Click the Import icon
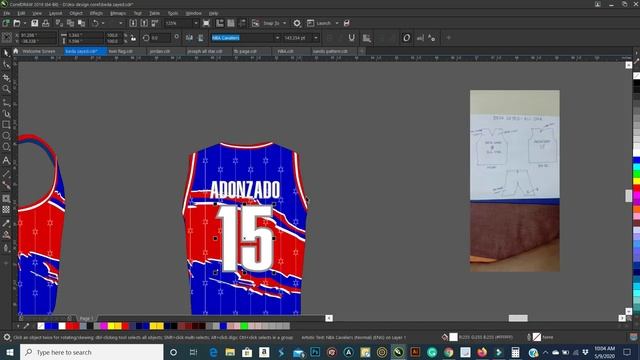Image resolution: width=640 pixels, height=360 pixels. [x=133, y=23]
